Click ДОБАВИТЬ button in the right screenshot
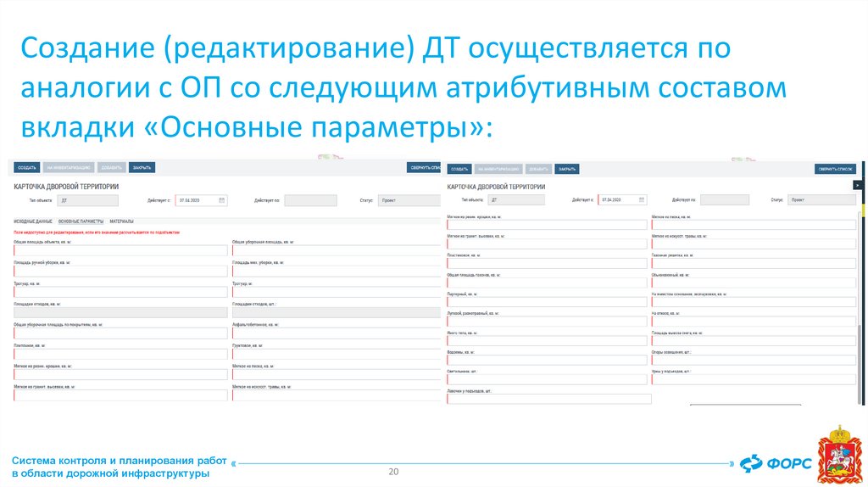The image size is (868, 487). 538,169
